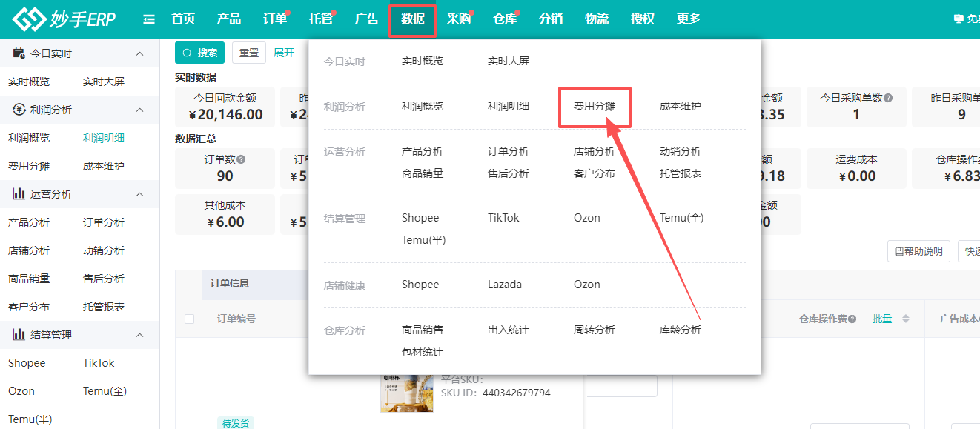Select 周转分析 in the dropdown menu

[595, 330]
